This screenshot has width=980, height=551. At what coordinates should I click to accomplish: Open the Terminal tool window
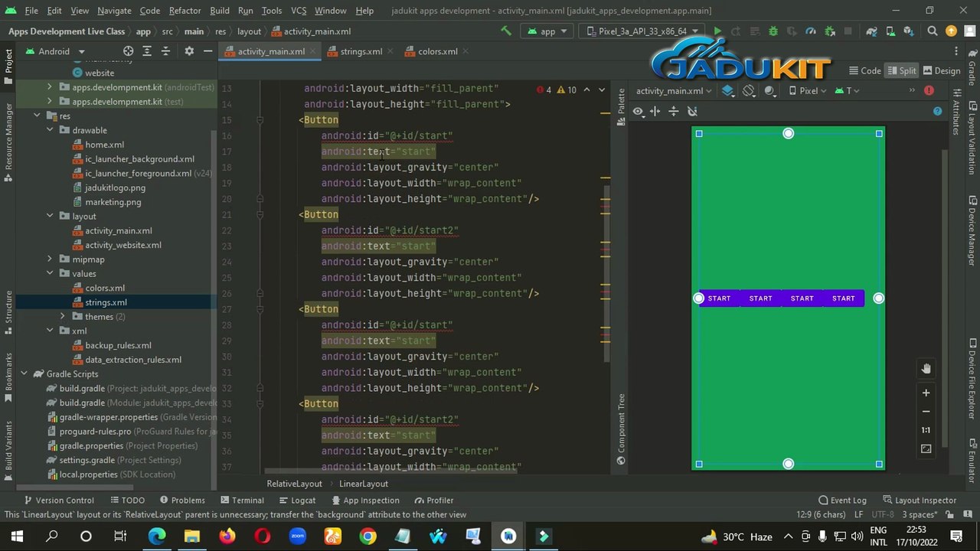tap(240, 500)
